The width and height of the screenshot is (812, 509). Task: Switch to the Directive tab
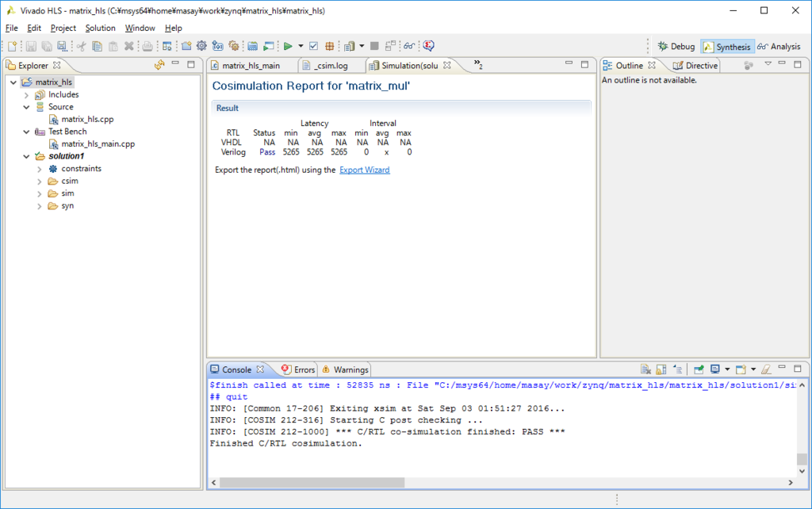[695, 66]
